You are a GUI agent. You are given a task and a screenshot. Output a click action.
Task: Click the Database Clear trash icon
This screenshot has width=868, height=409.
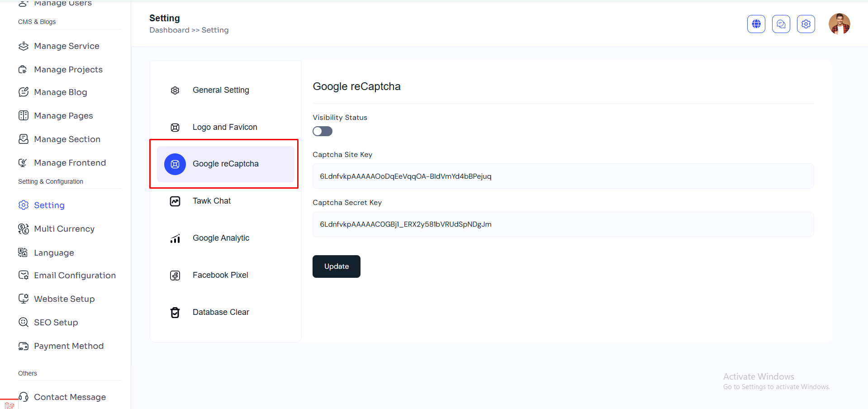coord(175,313)
